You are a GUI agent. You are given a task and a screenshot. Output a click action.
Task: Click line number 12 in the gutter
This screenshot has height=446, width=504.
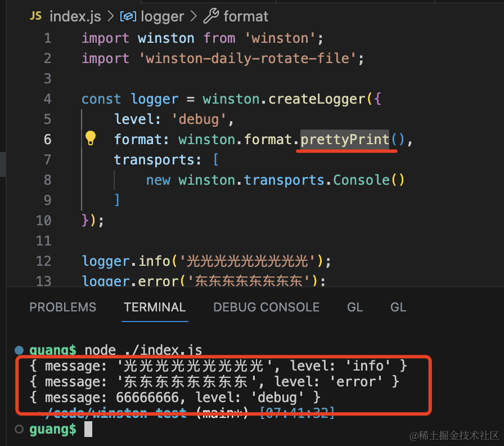pyautogui.click(x=43, y=261)
